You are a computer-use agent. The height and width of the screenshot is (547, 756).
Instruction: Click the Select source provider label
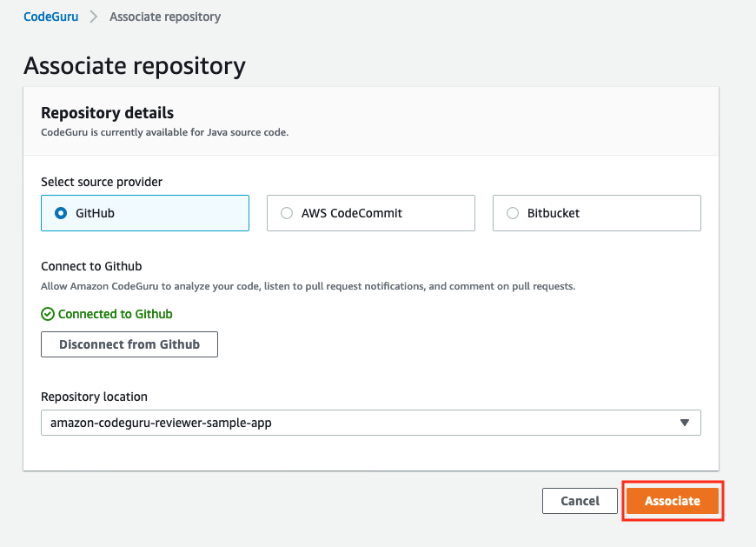[x=102, y=182]
